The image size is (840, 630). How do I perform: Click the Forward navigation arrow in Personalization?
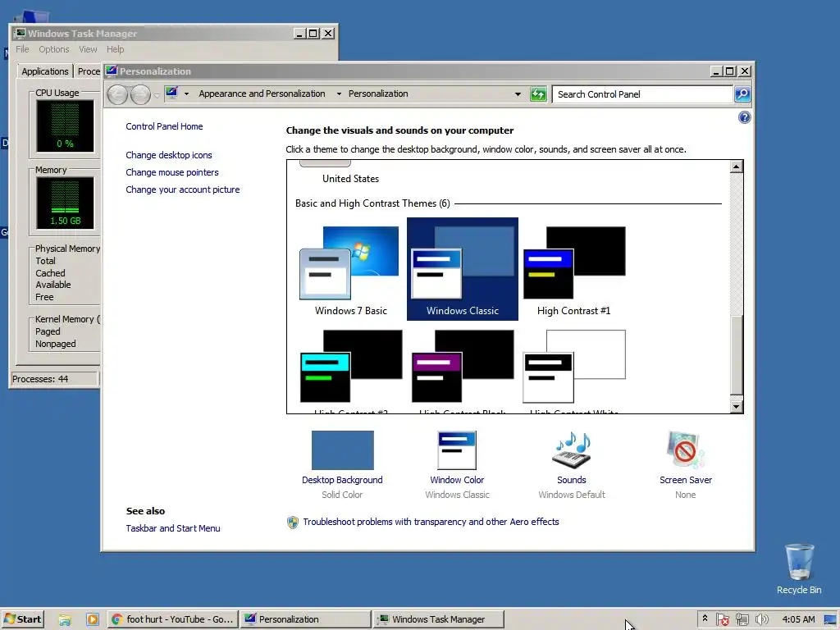pos(140,95)
